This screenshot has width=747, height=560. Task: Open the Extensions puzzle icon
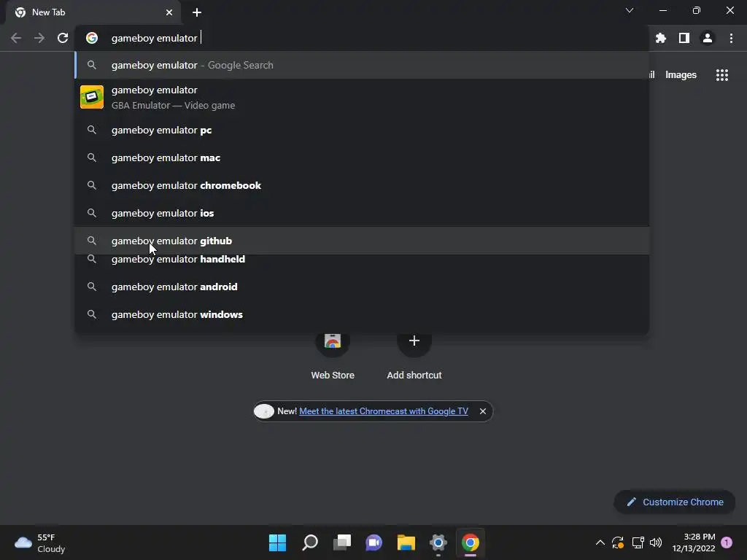pyautogui.click(x=661, y=38)
